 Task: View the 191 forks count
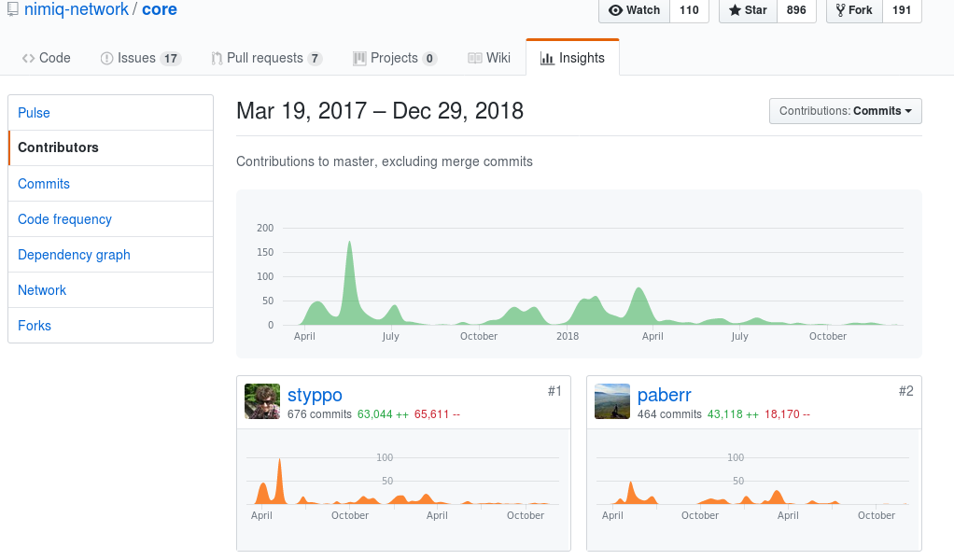click(902, 10)
